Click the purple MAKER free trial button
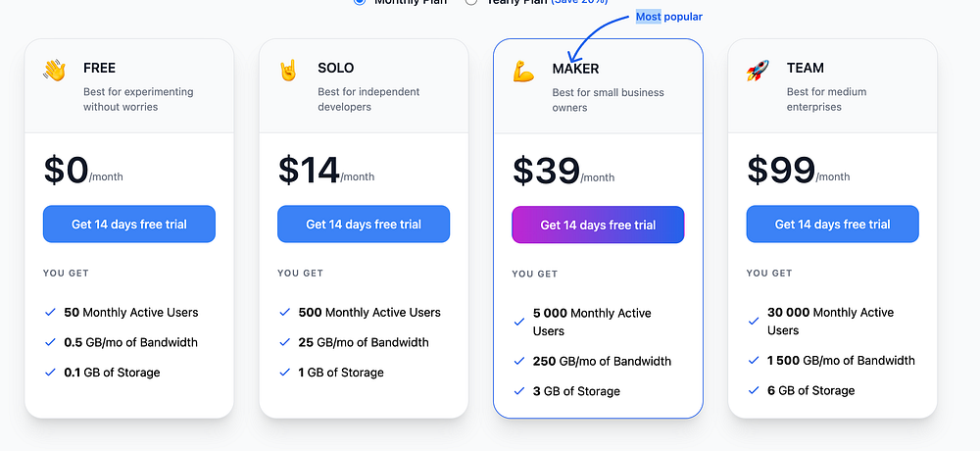 point(598,225)
